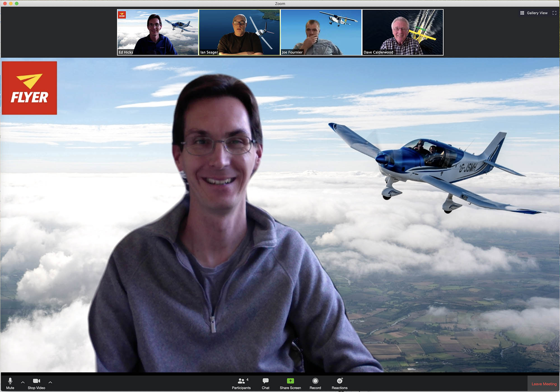Click the green macOS zoom window button

tap(17, 3)
